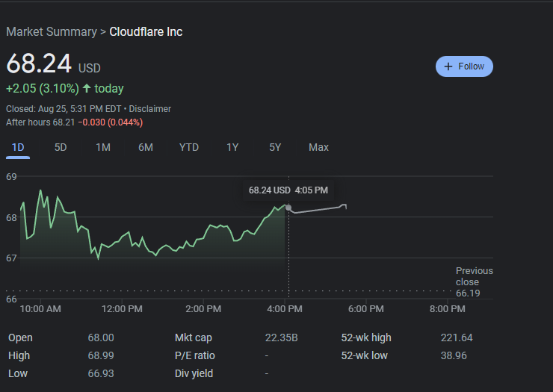The image size is (553, 392).
Task: Follow the Cloudflare Inc stock
Action: [x=464, y=66]
